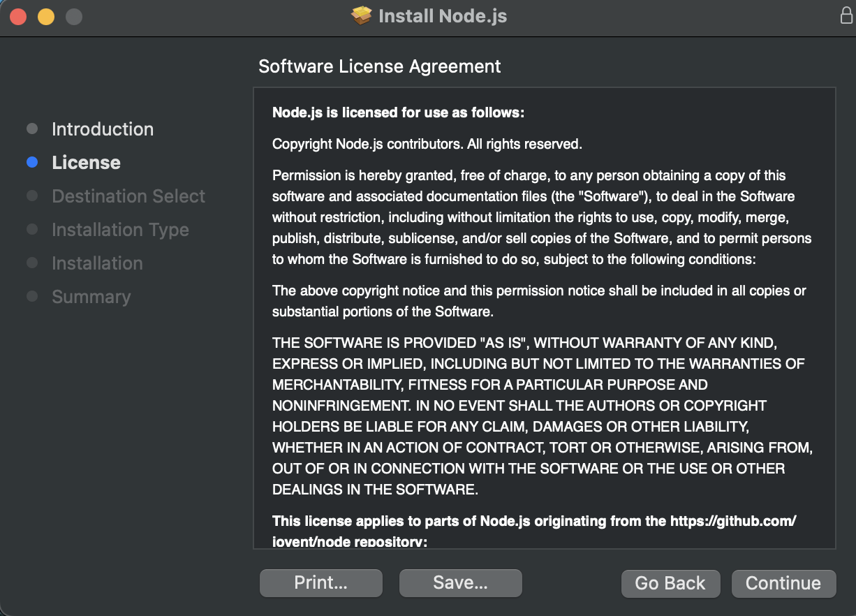Click the Summary step label

(x=91, y=297)
